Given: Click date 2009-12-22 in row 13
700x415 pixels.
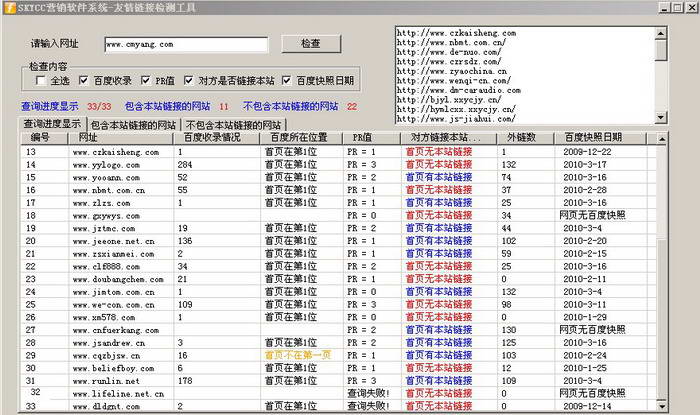Looking at the screenshot, I should pos(587,152).
